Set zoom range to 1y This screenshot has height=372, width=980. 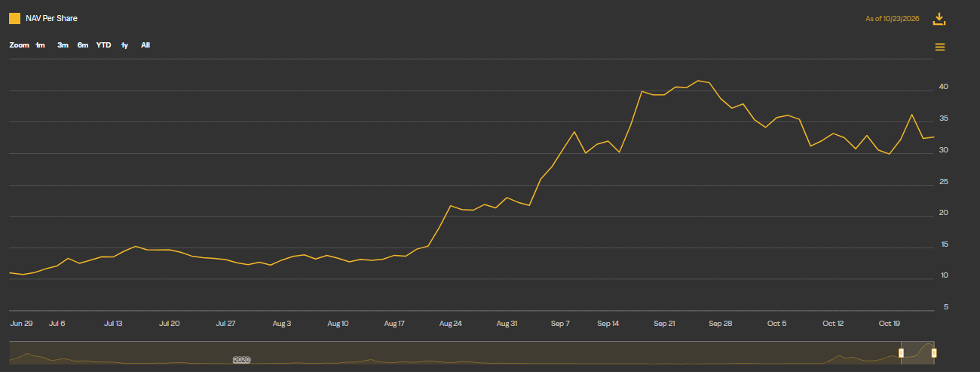click(124, 45)
